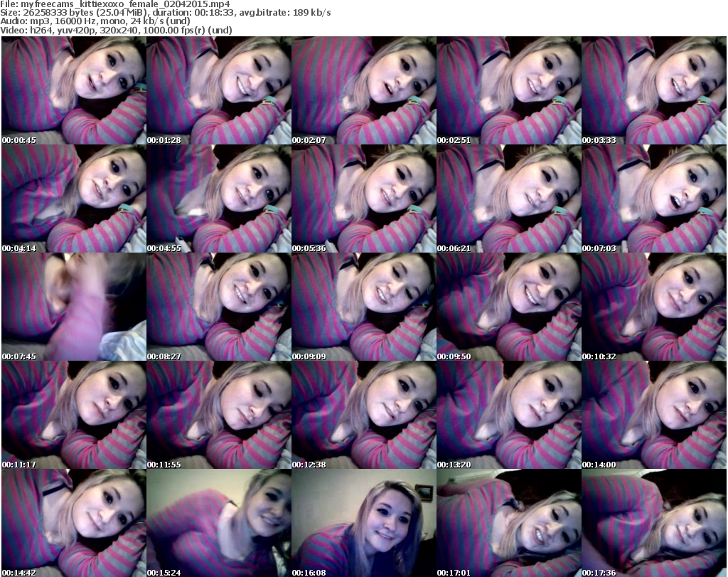Pick the frame stamped 00:09:09

pos(364,307)
